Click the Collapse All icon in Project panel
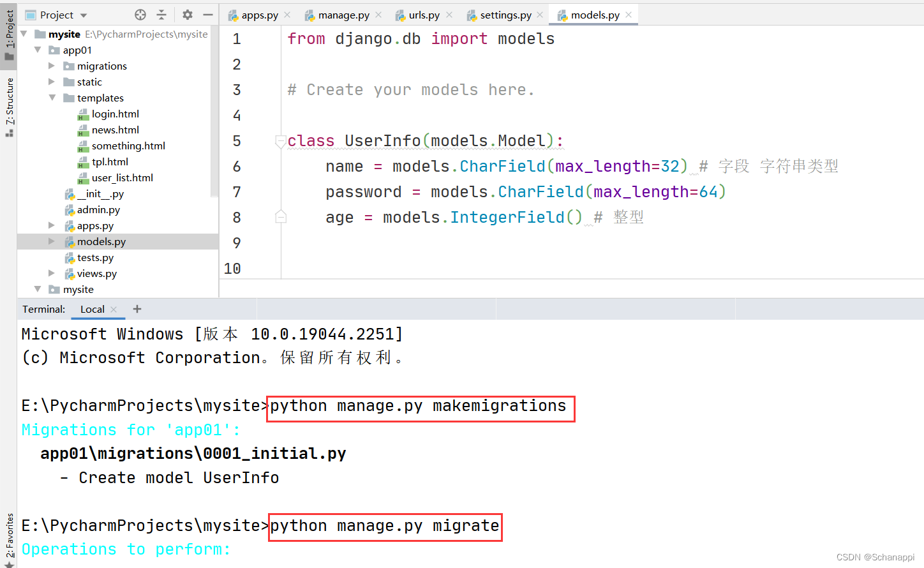The image size is (924, 568). pos(161,15)
